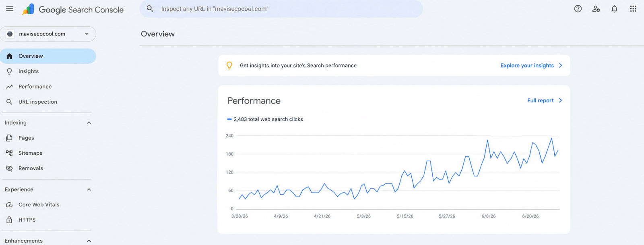Open the mavisecocool.com property dropdown

48,34
